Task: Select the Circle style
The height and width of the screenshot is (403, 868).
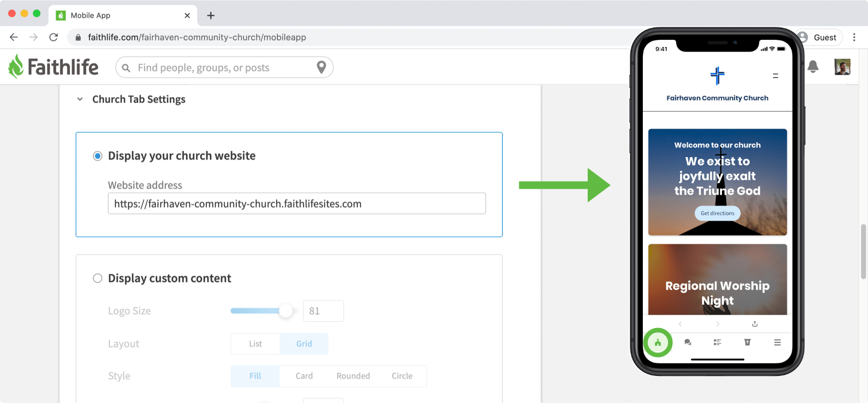Action: click(402, 376)
